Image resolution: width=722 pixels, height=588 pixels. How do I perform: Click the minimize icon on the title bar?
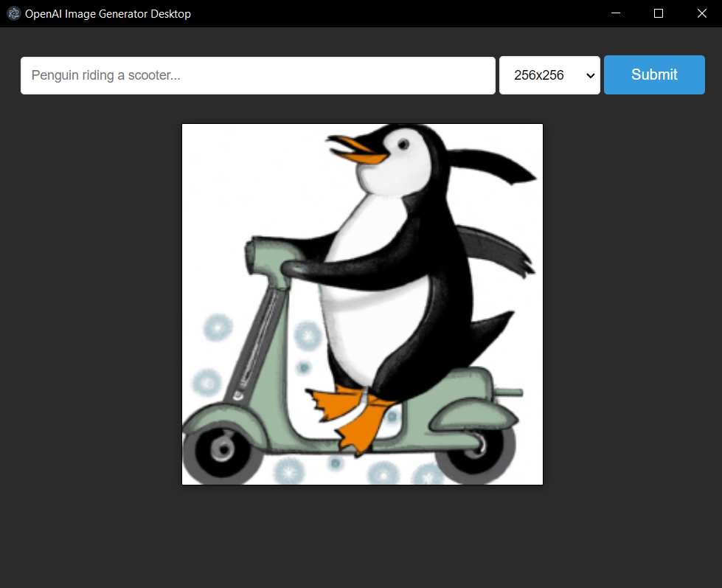pos(616,13)
